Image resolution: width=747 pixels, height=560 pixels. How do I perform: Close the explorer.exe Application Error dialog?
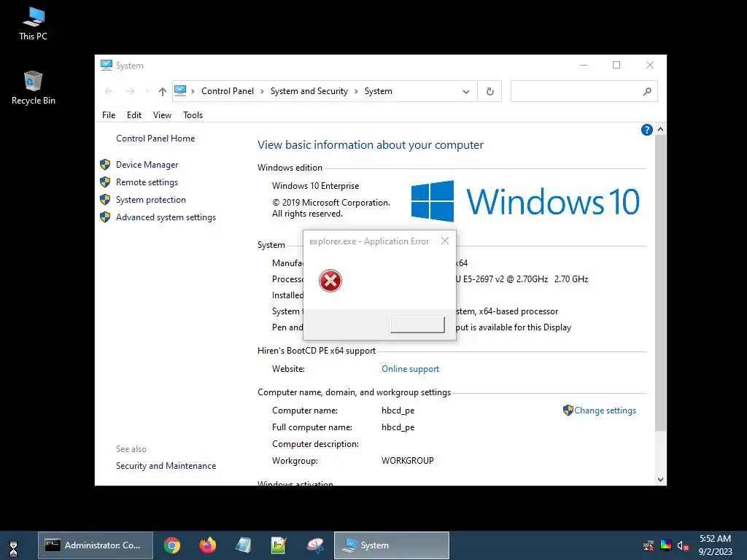tap(444, 241)
